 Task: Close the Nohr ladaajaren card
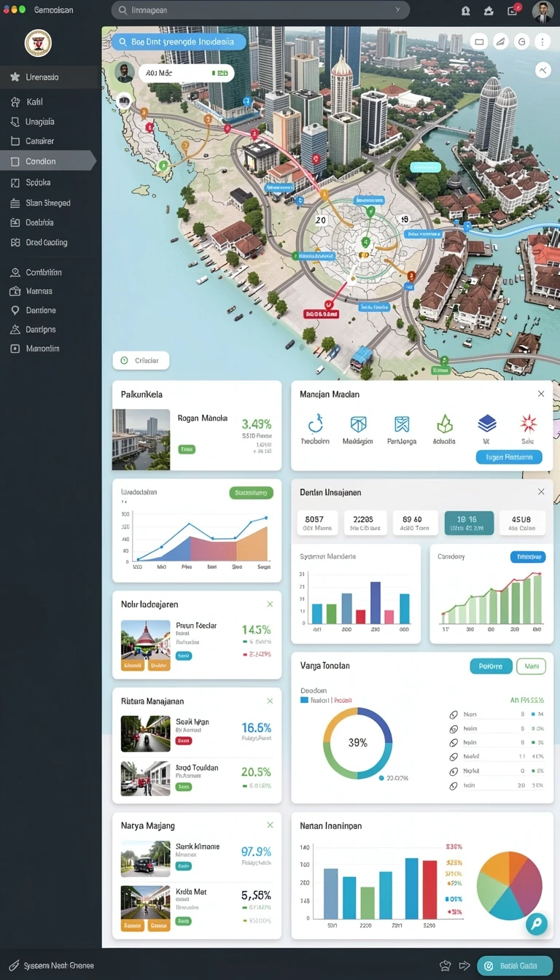tap(270, 604)
